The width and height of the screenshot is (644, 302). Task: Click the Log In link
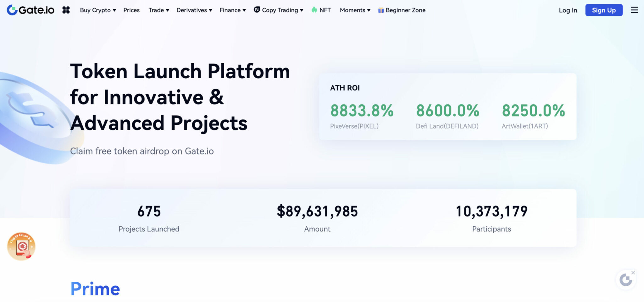(x=568, y=10)
